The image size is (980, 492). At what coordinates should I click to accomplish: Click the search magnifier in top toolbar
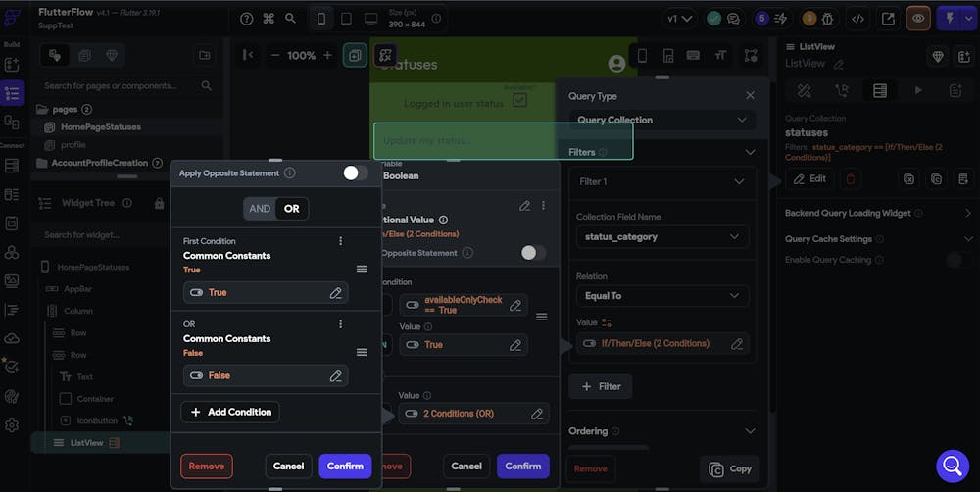point(291,19)
